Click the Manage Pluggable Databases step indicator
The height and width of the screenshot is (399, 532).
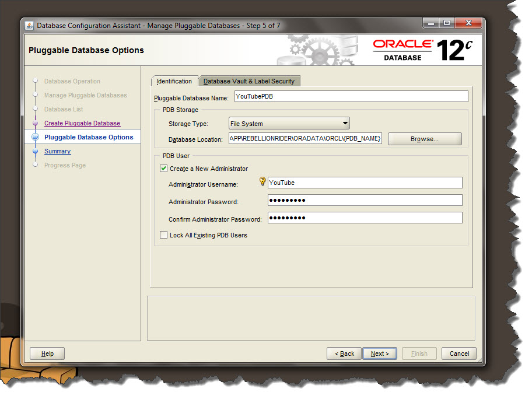[x=36, y=95]
